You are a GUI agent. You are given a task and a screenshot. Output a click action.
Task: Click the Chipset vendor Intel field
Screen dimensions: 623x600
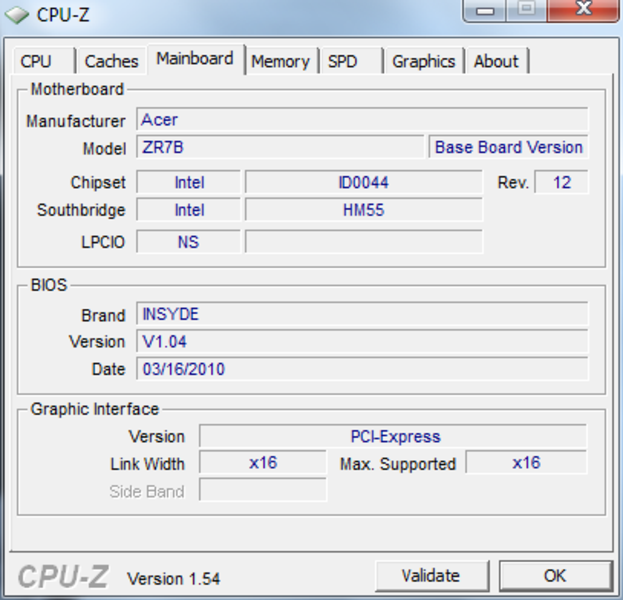pos(189,182)
